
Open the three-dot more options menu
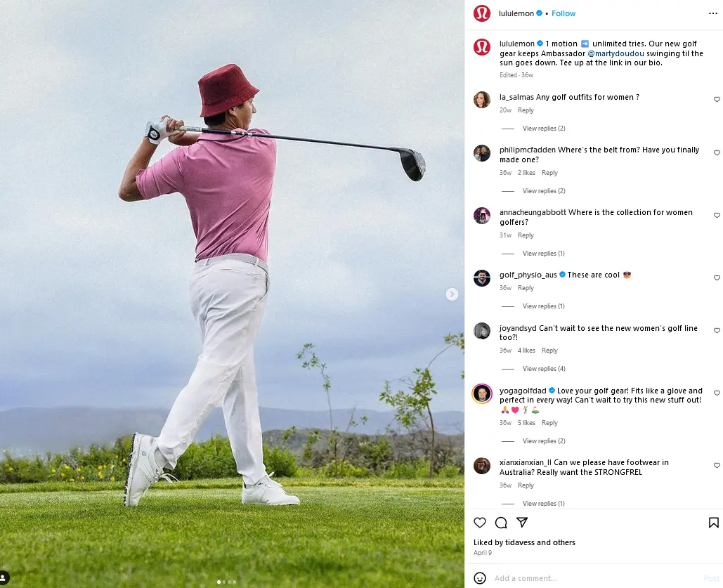coord(713,13)
